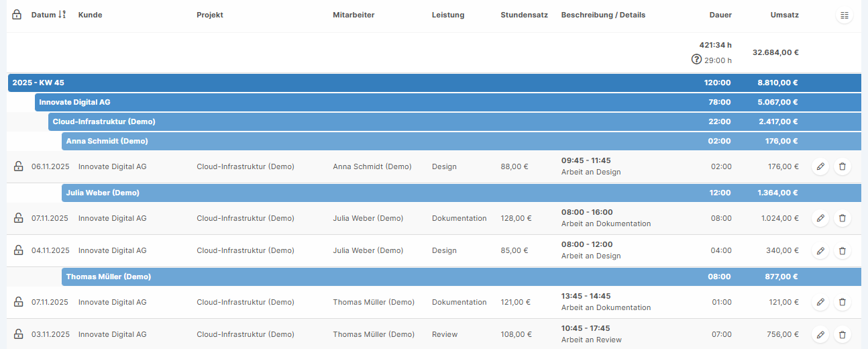
Task: Click duration 07:00 in 03.11.2025 row
Action: pyautogui.click(x=722, y=334)
